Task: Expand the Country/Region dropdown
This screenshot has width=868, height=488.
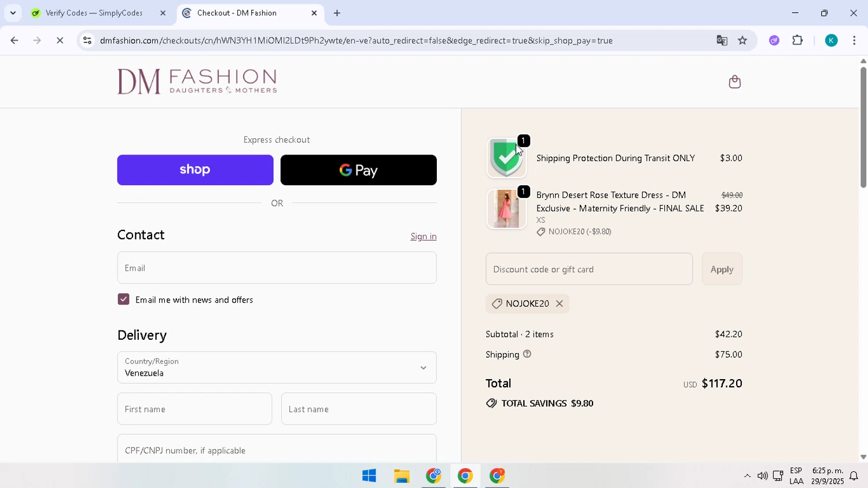Action: (277, 368)
